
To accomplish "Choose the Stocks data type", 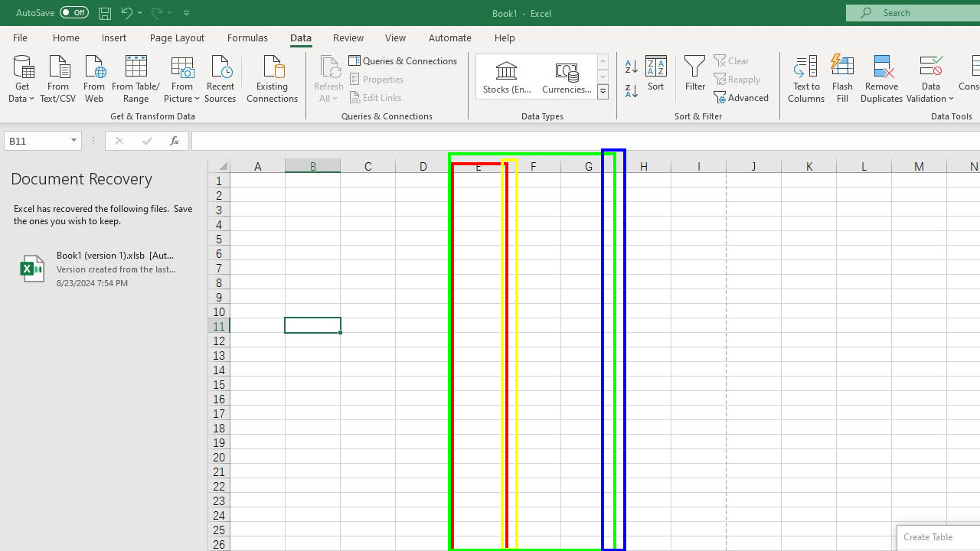I will (x=507, y=77).
